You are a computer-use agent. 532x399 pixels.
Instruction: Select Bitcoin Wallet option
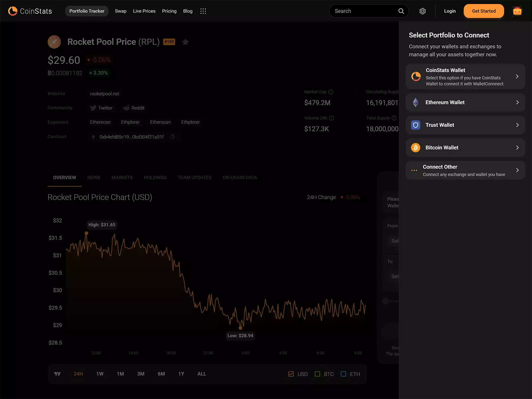[x=465, y=148]
